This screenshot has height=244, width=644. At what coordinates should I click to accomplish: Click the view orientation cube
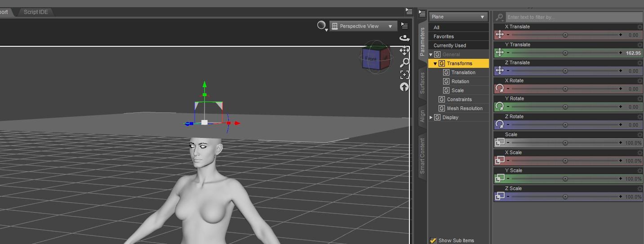pyautogui.click(x=377, y=57)
